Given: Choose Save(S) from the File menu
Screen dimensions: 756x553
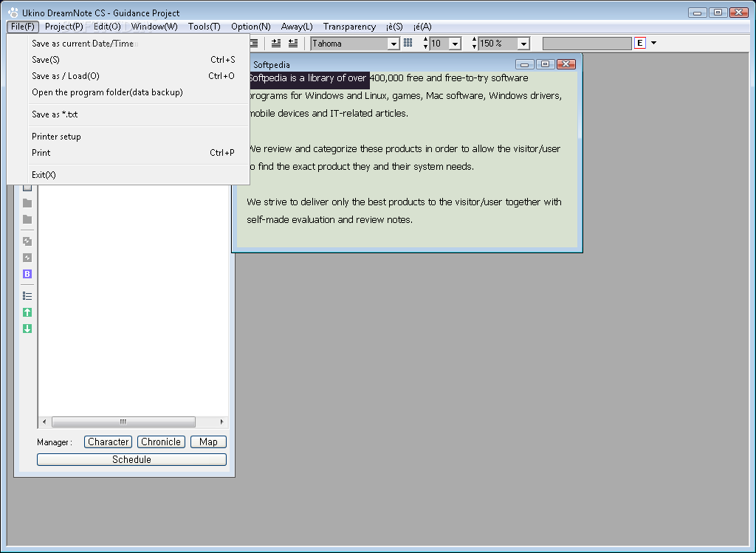Looking at the screenshot, I should [x=128, y=60].
